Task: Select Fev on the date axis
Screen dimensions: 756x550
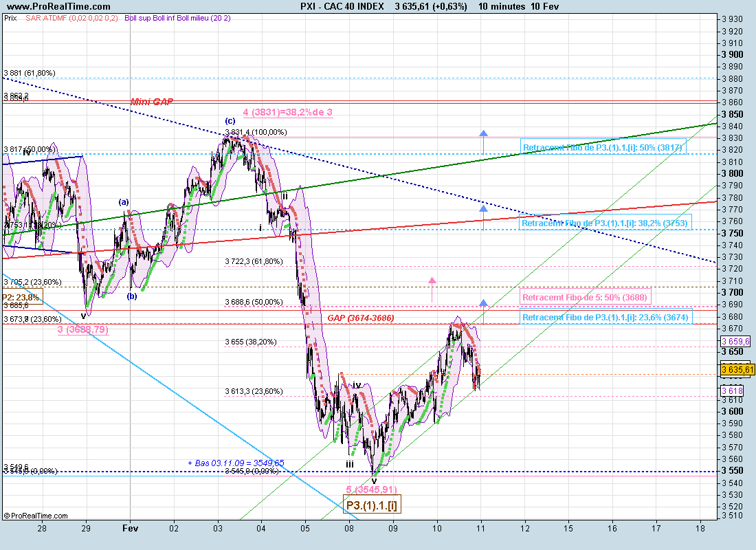Action: [130, 528]
